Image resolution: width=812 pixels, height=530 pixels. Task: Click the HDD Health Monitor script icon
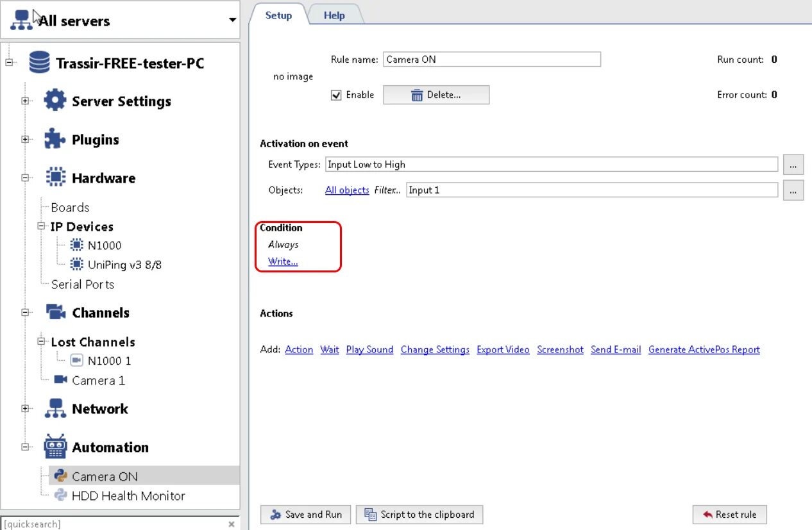(61, 495)
